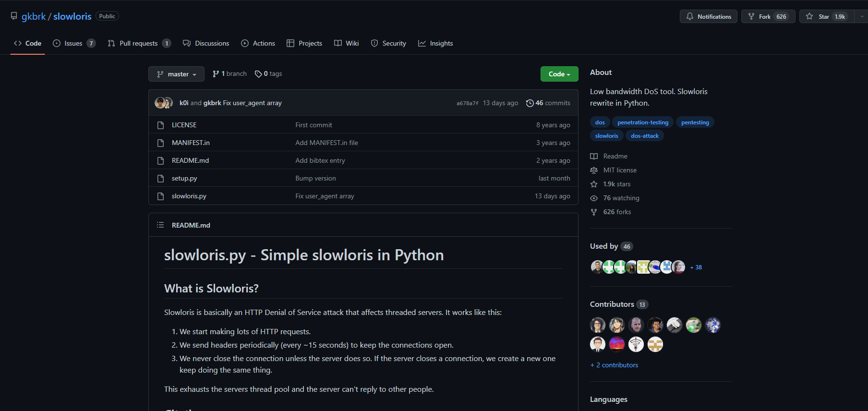Open the Used by 46 heading

612,246
